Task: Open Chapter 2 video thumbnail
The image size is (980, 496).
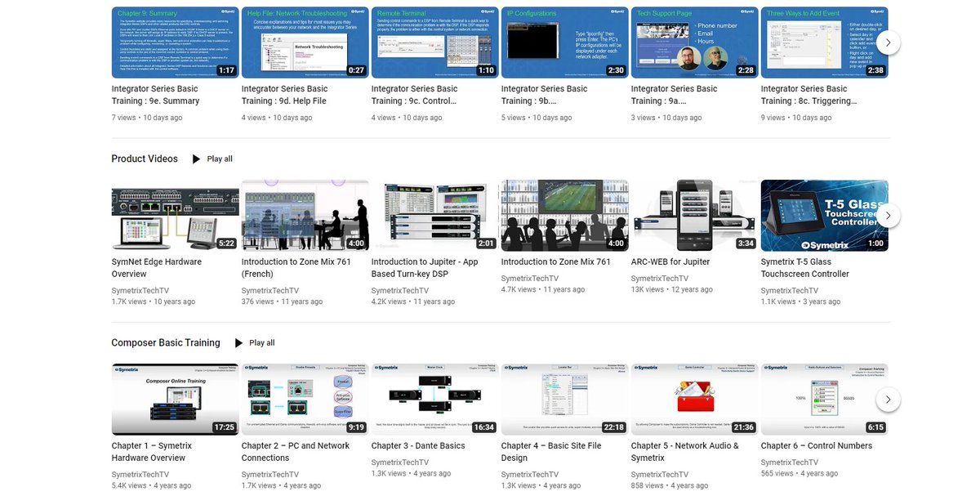Action: pos(305,400)
